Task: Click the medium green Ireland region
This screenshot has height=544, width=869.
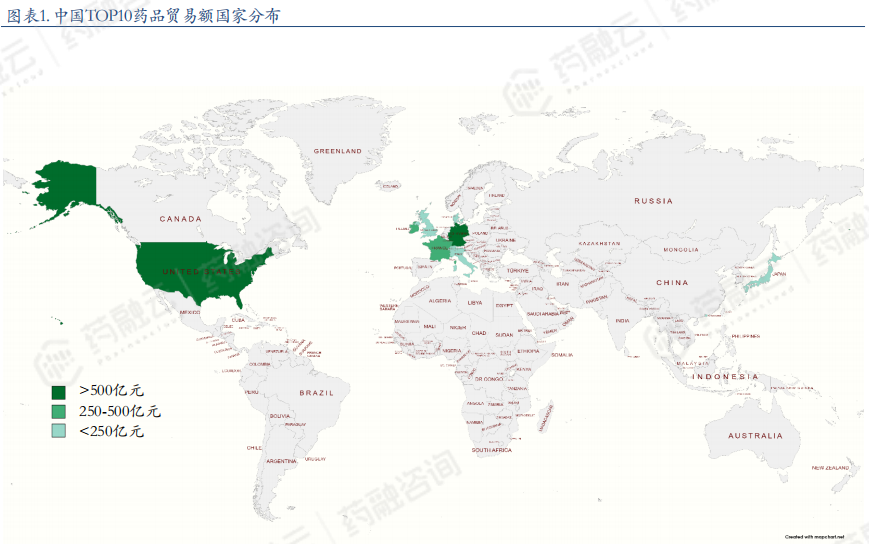Action: pyautogui.click(x=414, y=228)
